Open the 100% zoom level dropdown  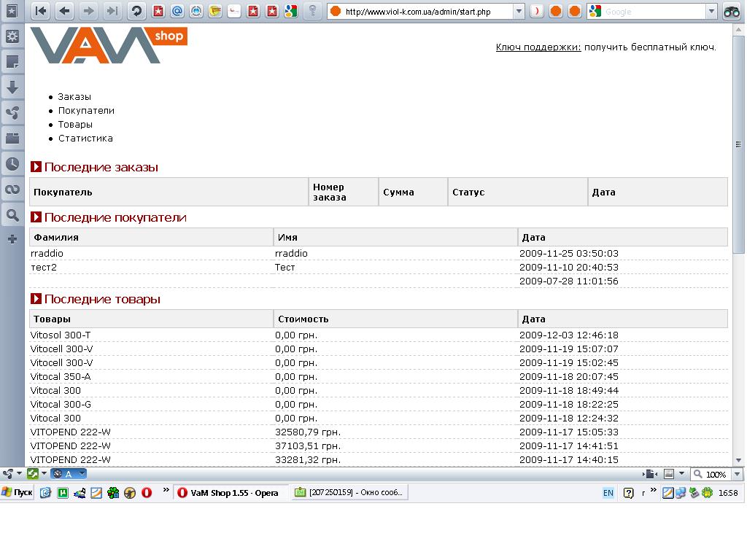click(x=735, y=475)
